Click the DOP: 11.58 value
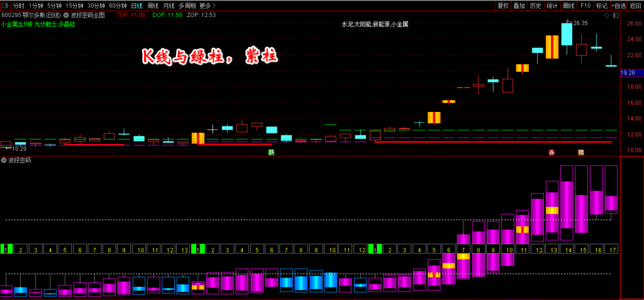This screenshot has width=644, height=300. 167,15
